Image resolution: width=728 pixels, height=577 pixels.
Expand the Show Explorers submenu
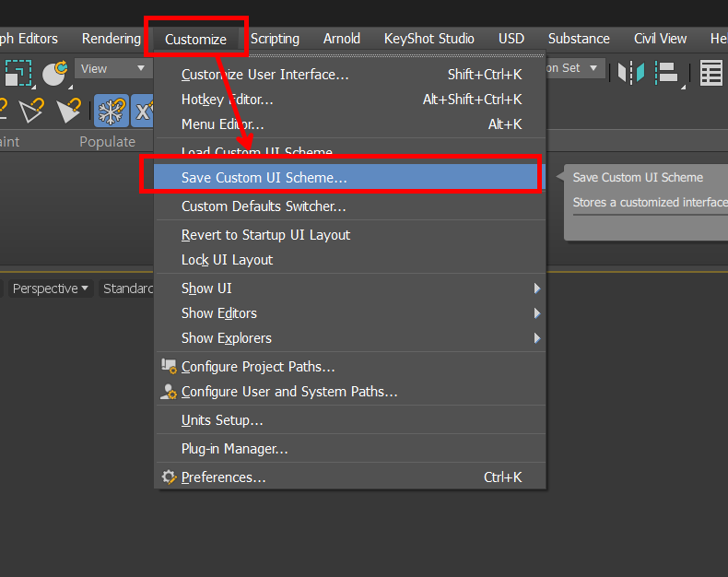(x=350, y=338)
